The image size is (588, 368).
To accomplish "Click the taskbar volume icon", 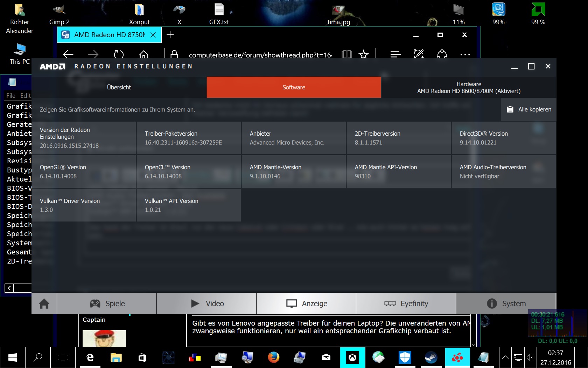I will click(529, 357).
